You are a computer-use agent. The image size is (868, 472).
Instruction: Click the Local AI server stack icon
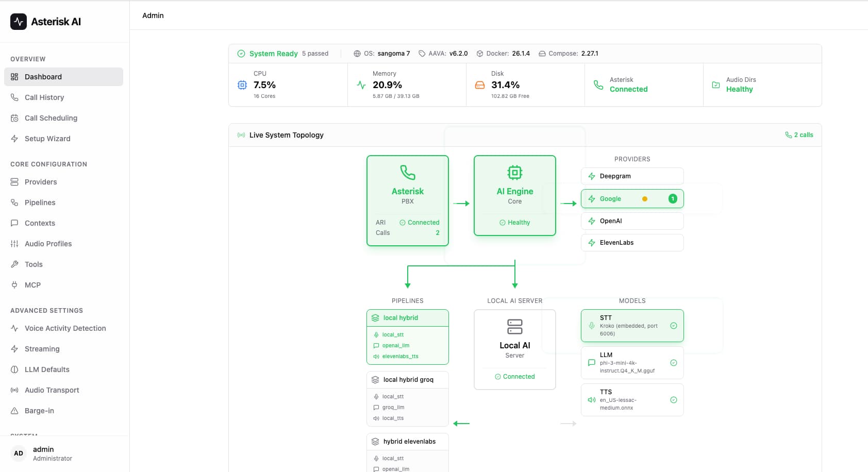tap(515, 327)
